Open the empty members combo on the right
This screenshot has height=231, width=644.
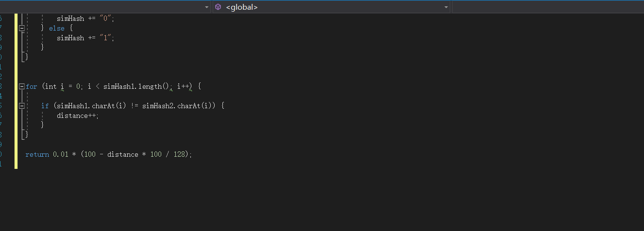pyautogui.click(x=548, y=7)
